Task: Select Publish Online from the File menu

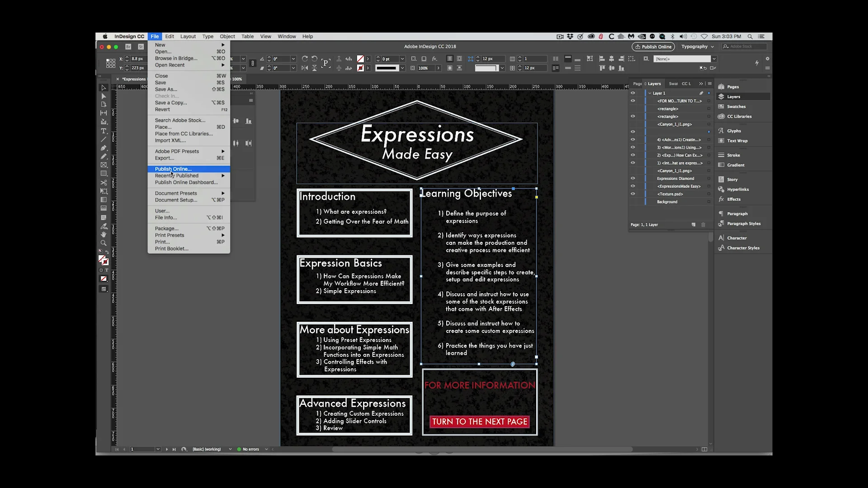Action: click(x=173, y=169)
